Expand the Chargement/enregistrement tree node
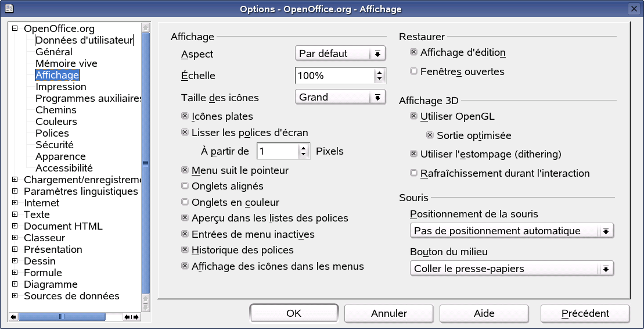Screen dimensions: 644x329 (15, 180)
